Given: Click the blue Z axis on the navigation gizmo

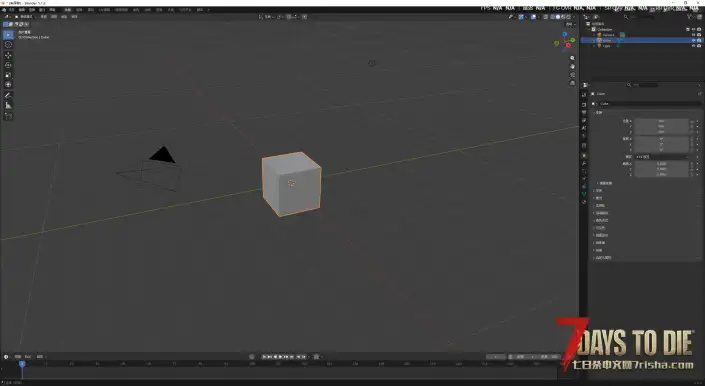Looking at the screenshot, I should (565, 34).
